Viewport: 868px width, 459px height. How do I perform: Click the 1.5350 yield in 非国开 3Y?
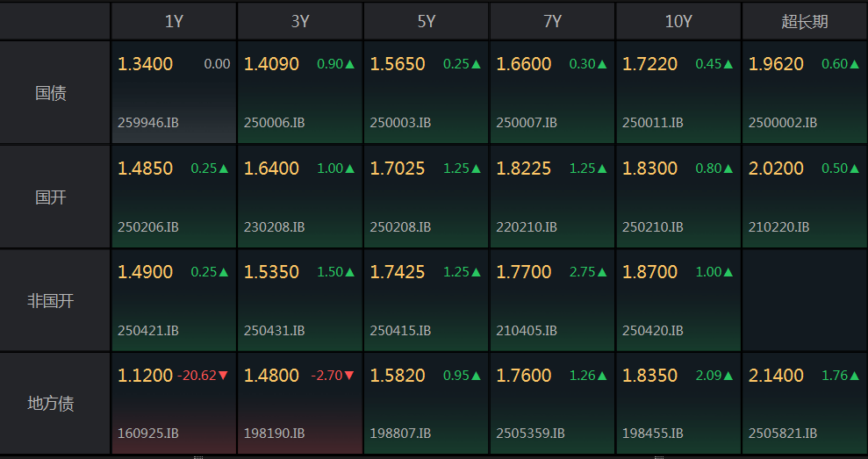[x=271, y=272]
